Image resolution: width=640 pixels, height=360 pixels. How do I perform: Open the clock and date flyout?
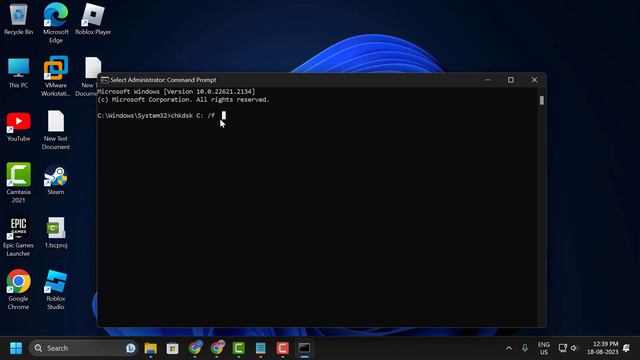tap(602, 348)
